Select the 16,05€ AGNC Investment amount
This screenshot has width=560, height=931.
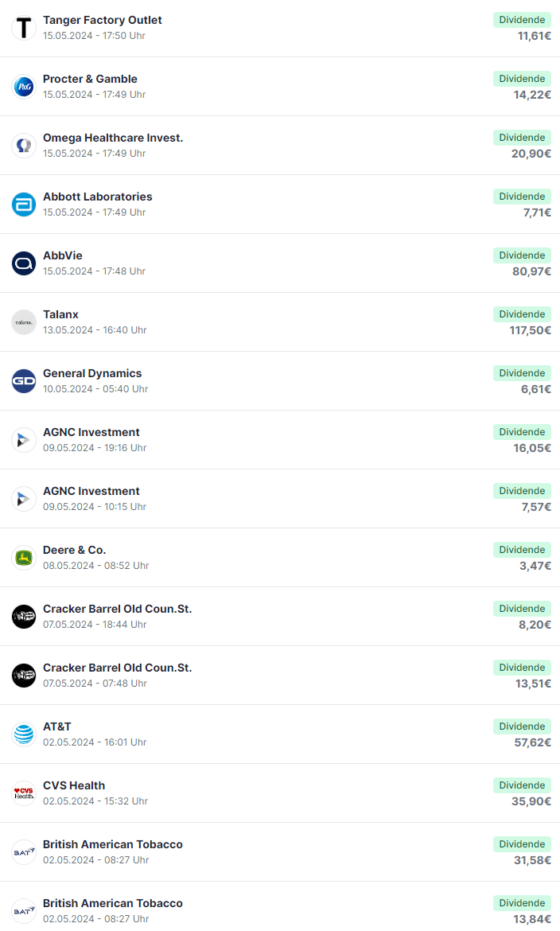tap(532, 448)
